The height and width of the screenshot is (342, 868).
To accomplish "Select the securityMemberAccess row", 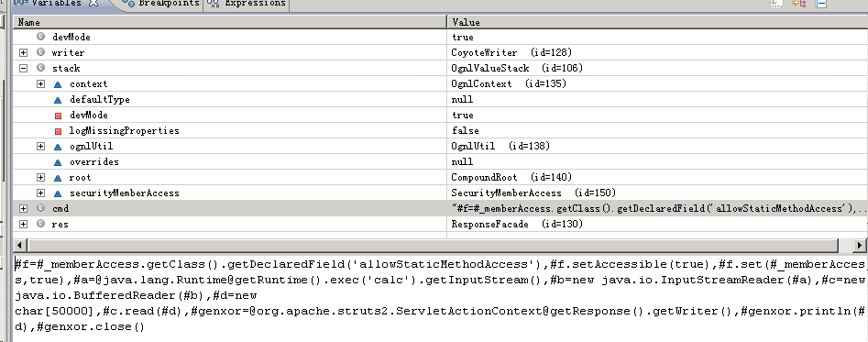I will tap(440, 193).
